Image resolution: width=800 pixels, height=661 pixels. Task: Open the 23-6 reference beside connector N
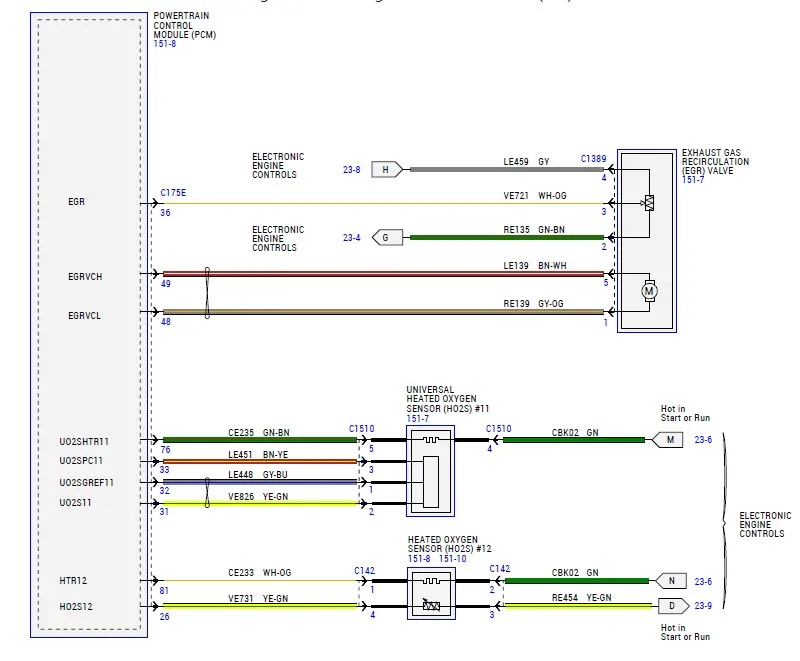coord(703,581)
